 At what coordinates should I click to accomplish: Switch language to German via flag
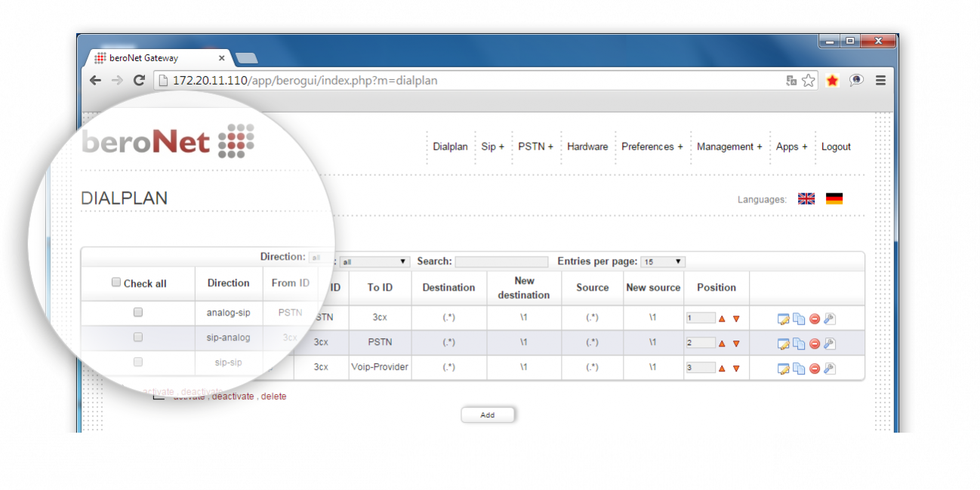[x=834, y=199]
